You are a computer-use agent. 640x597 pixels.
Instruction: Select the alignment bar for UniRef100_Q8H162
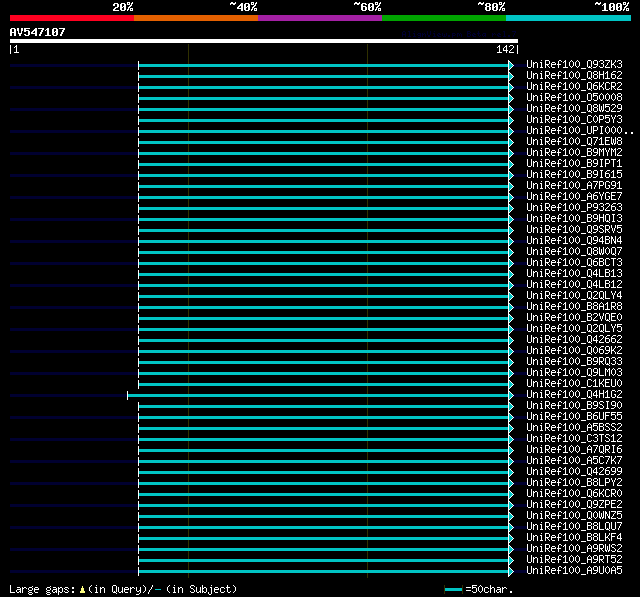click(x=323, y=76)
